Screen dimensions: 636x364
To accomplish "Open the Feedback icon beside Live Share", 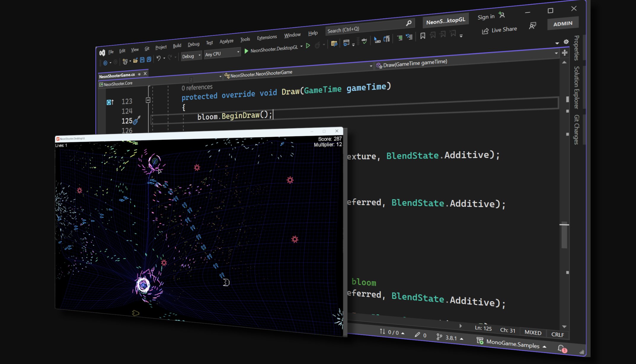I will tap(533, 26).
